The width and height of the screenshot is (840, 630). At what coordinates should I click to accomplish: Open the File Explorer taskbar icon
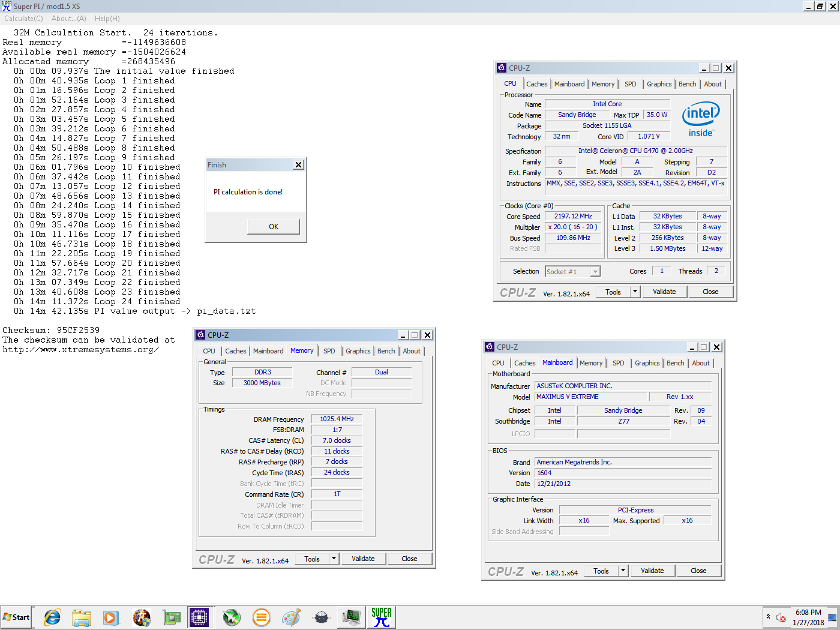click(82, 617)
